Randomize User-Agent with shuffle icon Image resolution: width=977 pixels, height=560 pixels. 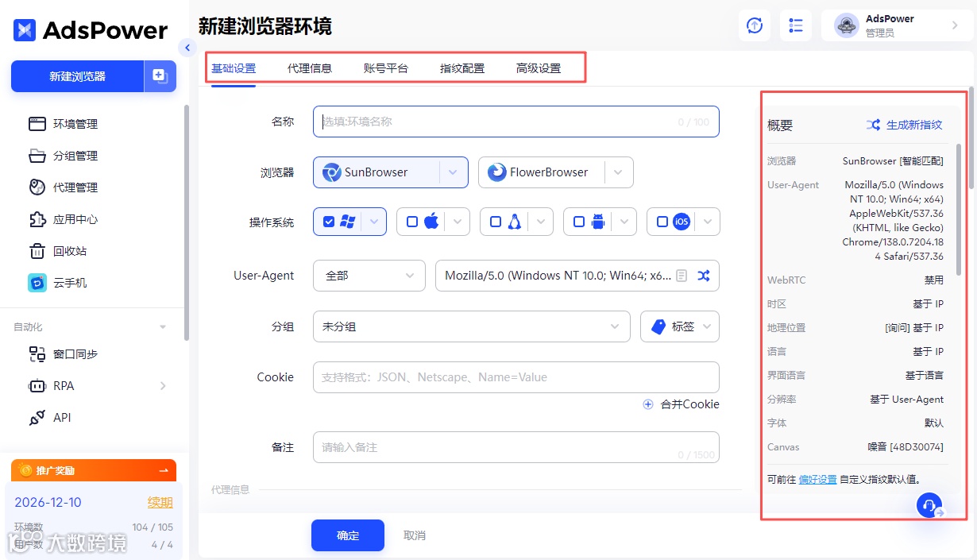tap(704, 276)
